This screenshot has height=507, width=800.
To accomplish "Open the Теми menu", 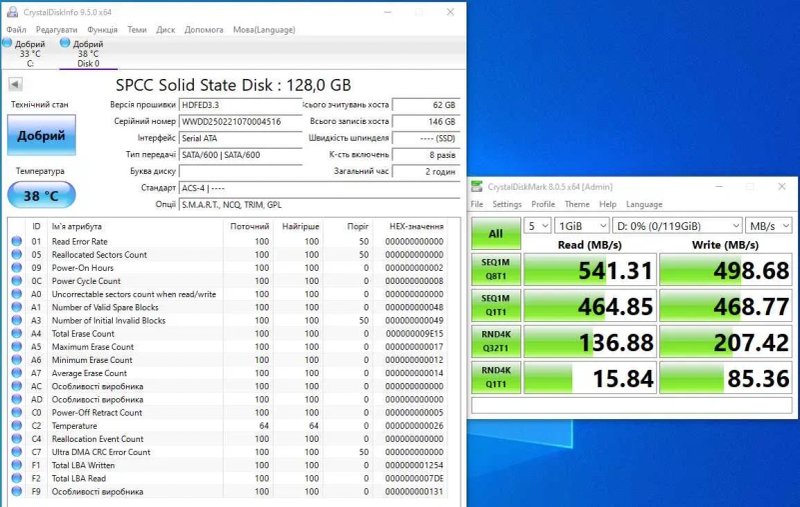I will click(137, 30).
